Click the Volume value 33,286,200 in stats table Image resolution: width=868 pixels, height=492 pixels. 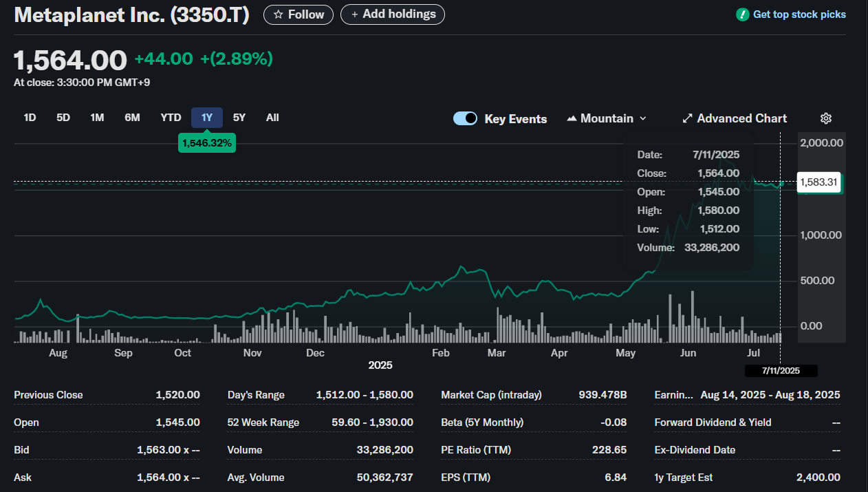pos(385,450)
